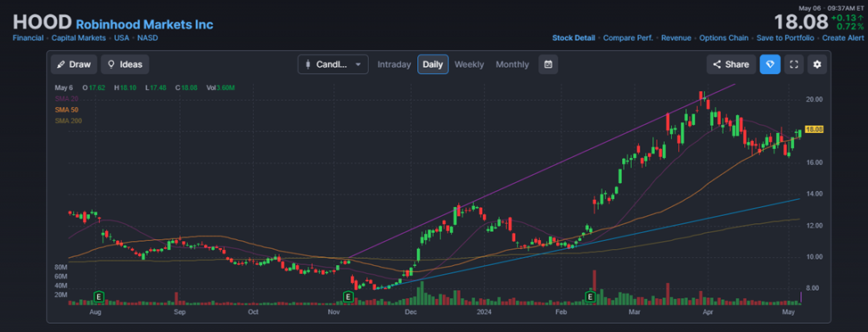The width and height of the screenshot is (868, 332).
Task: Click Save to Portfolio link
Action: [x=785, y=38]
